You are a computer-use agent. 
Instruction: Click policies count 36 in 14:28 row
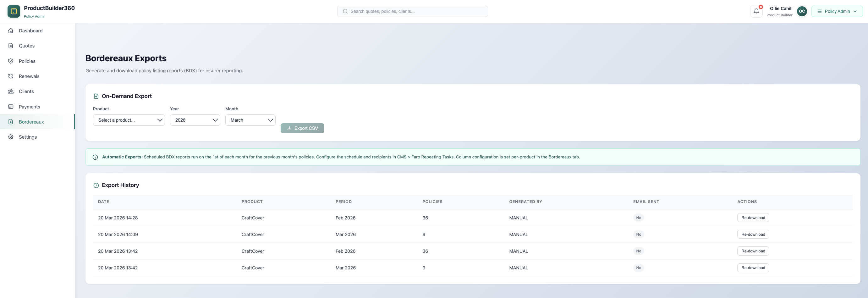425,218
